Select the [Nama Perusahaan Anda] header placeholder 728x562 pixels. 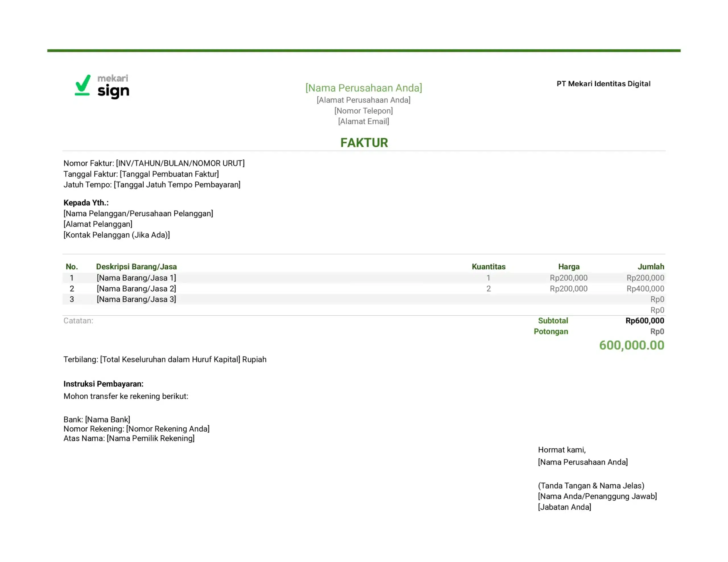[x=364, y=88]
